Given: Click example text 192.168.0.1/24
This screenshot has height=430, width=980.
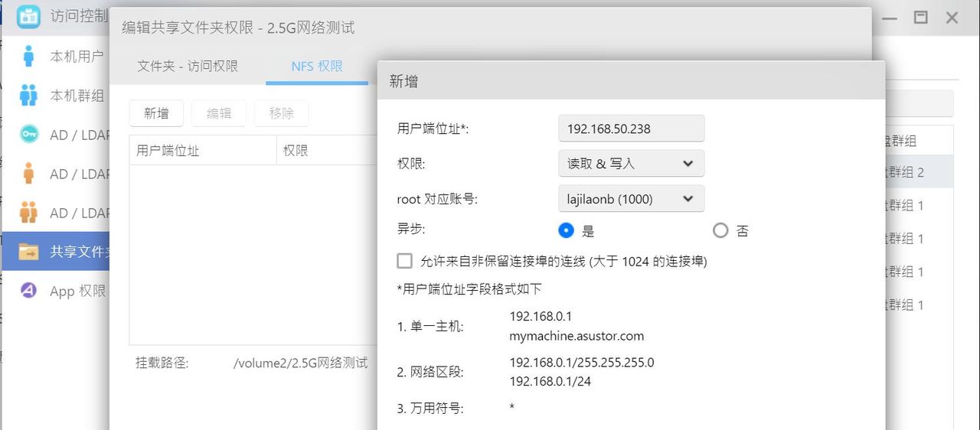Looking at the screenshot, I should point(550,381).
